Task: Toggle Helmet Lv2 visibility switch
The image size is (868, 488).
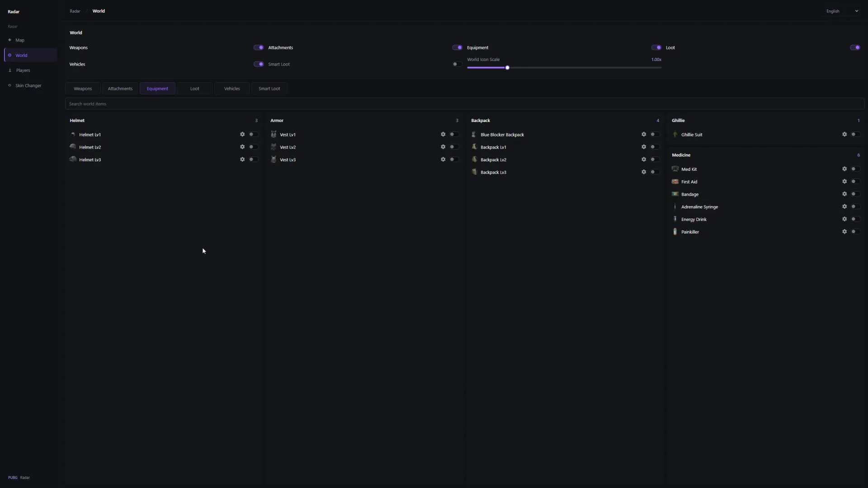Action: [x=253, y=147]
